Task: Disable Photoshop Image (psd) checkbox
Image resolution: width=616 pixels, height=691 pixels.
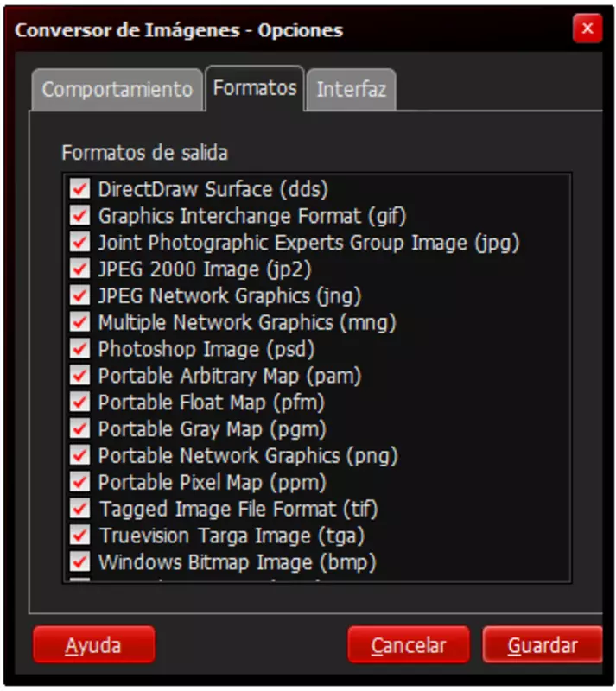Action: click(x=79, y=349)
